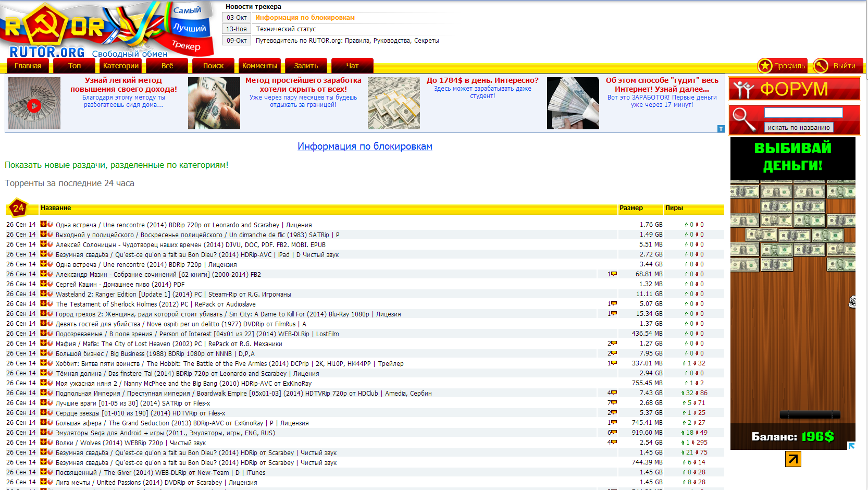Click the size value '68.81 MB'
The height and width of the screenshot is (490, 868).
click(649, 274)
